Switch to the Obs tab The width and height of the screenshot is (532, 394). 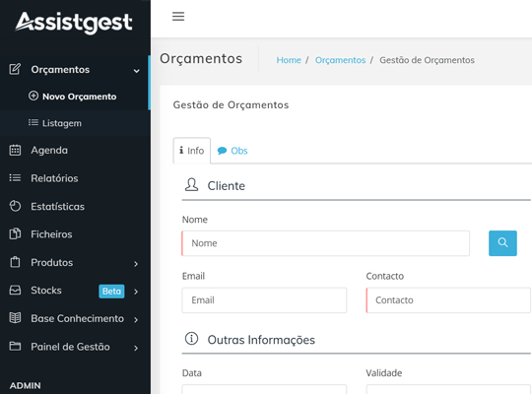click(233, 151)
